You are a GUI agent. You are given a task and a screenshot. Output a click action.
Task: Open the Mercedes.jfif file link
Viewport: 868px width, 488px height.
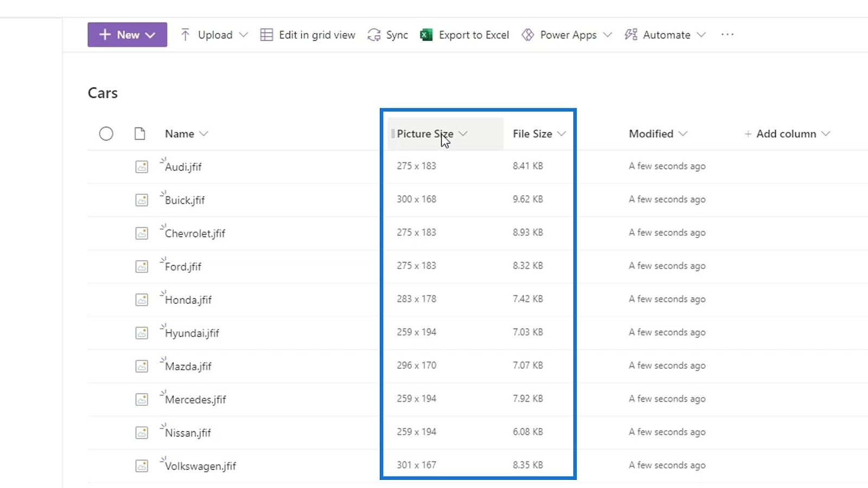195,400
